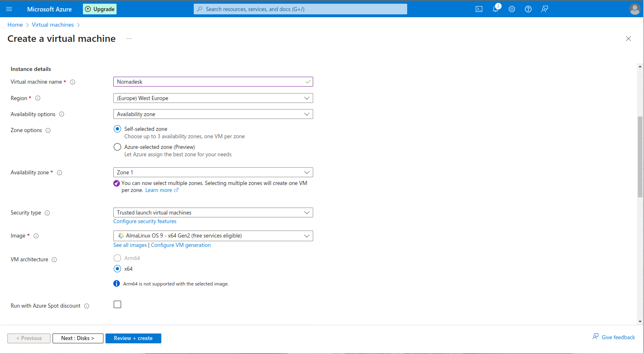Go to Next : Disks step
Screen dimensions: 644x354
tap(78, 338)
